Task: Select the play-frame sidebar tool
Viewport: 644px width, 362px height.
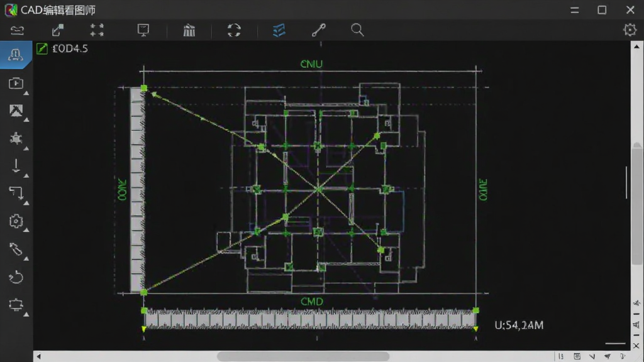Action: [16, 84]
